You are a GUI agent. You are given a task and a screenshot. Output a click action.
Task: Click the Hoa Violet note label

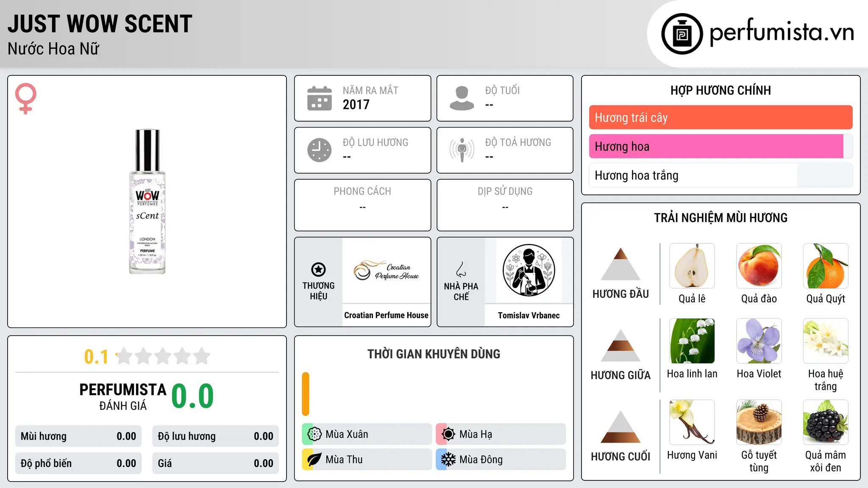(759, 374)
